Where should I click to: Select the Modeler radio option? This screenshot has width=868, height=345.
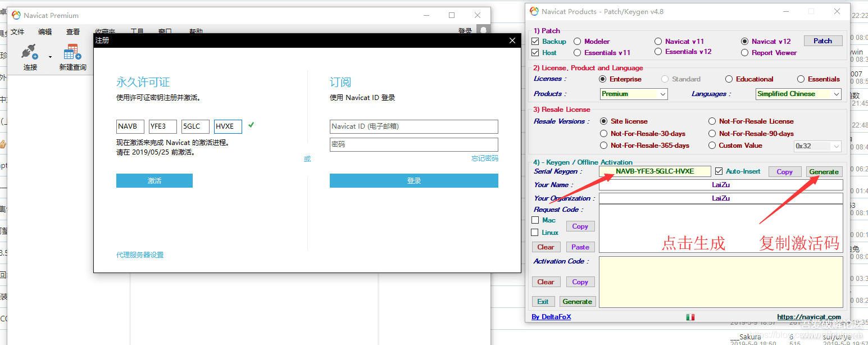(x=578, y=42)
